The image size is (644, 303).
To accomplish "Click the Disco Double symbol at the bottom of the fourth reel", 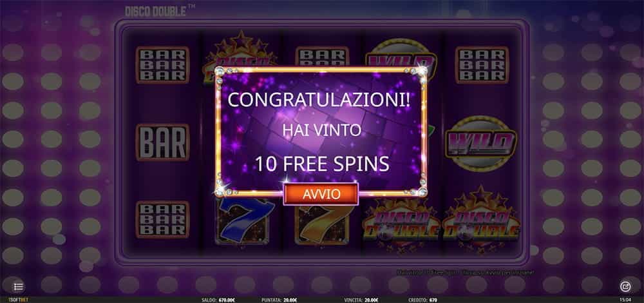I will click(x=401, y=224).
